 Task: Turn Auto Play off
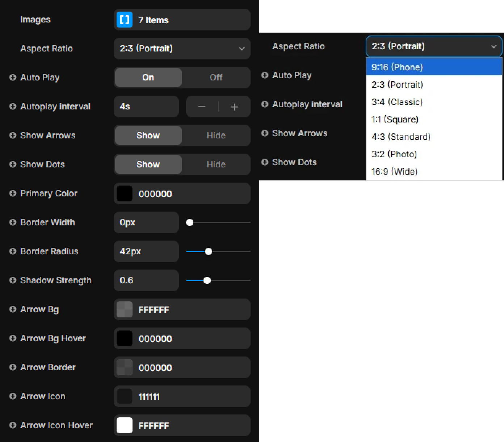pos(216,77)
